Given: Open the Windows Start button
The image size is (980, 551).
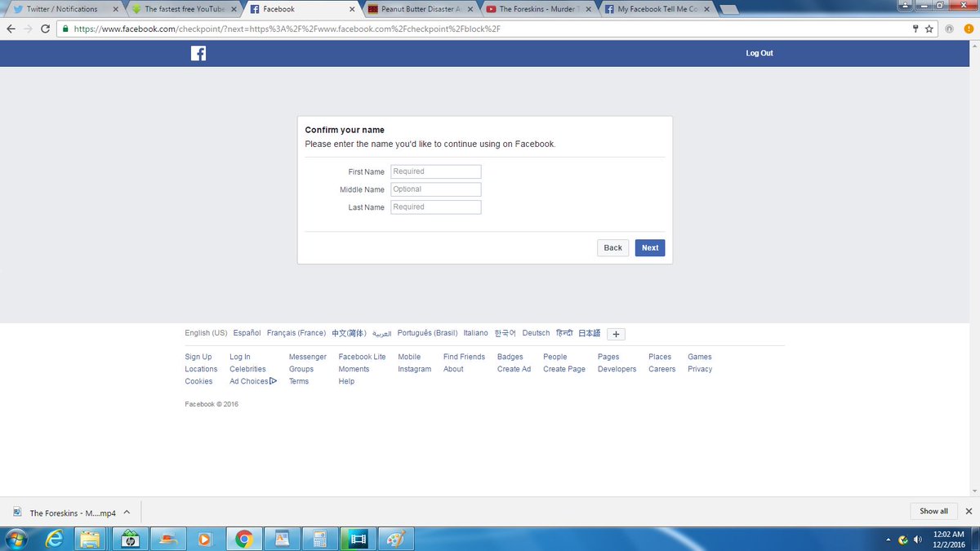Looking at the screenshot, I should coord(16,539).
